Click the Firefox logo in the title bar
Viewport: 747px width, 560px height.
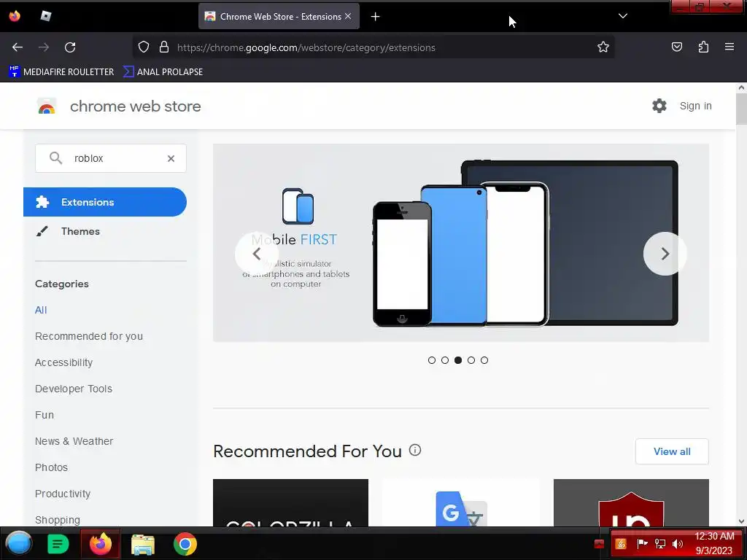(15, 16)
